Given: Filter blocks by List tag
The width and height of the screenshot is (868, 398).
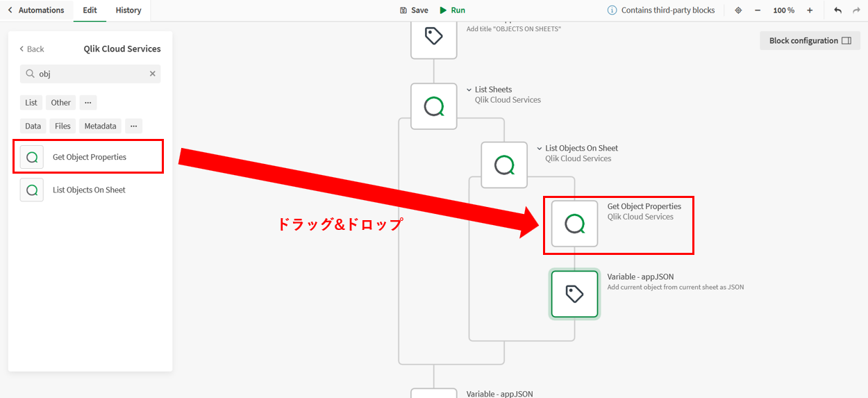Looking at the screenshot, I should (31, 102).
